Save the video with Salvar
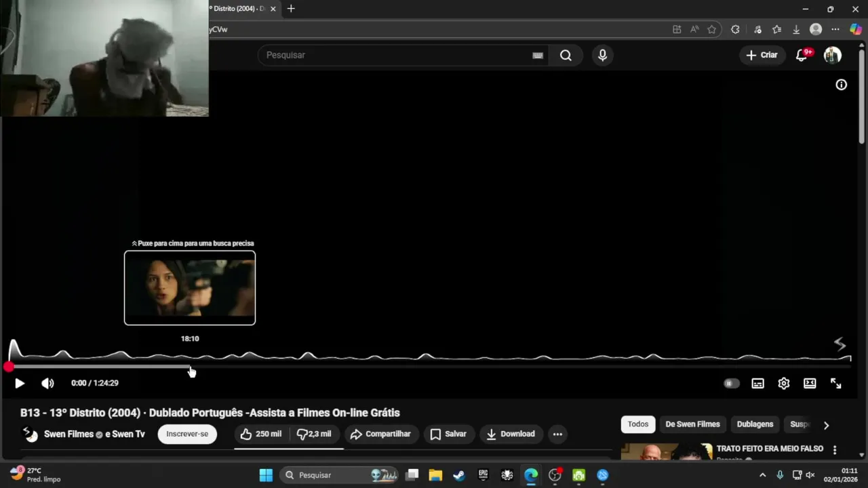 click(448, 434)
